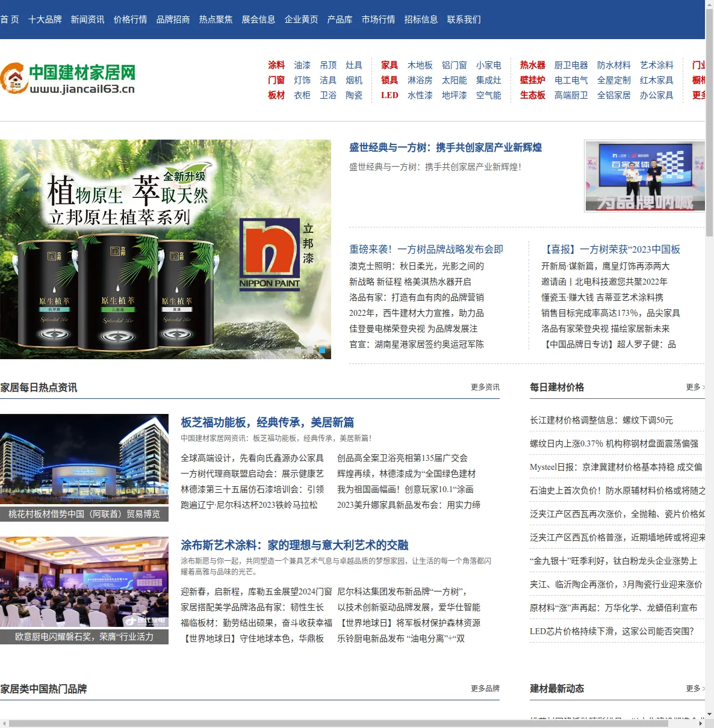Open price news 长江建材价格调整信息：螺纹下调50元
Viewport: 714px width, 728px height.
pyautogui.click(x=601, y=420)
